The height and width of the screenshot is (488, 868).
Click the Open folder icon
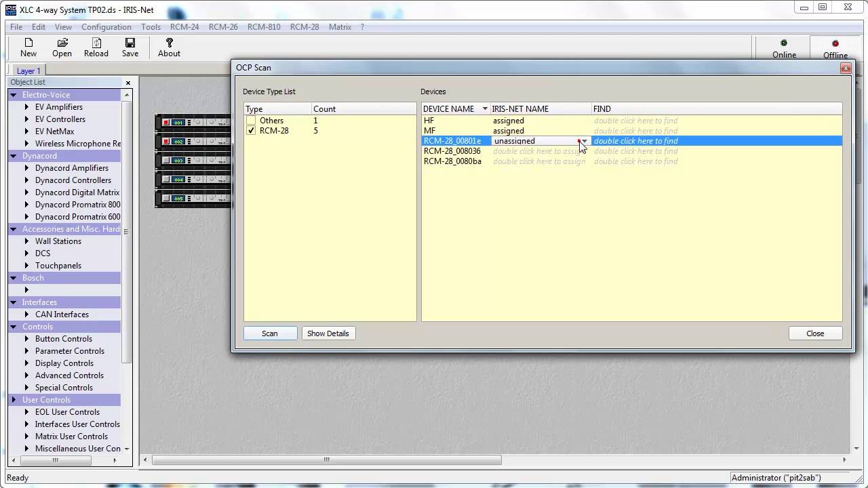click(62, 43)
